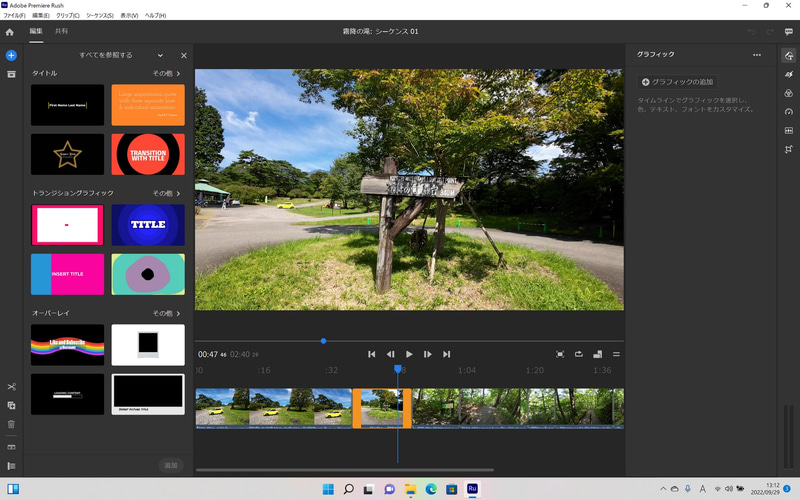Open the 編集 tab
This screenshot has width=800, height=500.
(36, 31)
